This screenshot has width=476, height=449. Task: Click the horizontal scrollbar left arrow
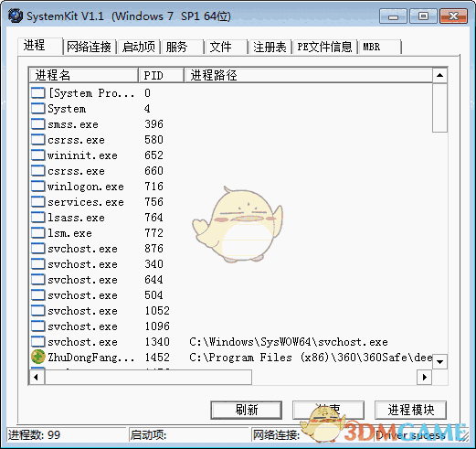(x=37, y=378)
